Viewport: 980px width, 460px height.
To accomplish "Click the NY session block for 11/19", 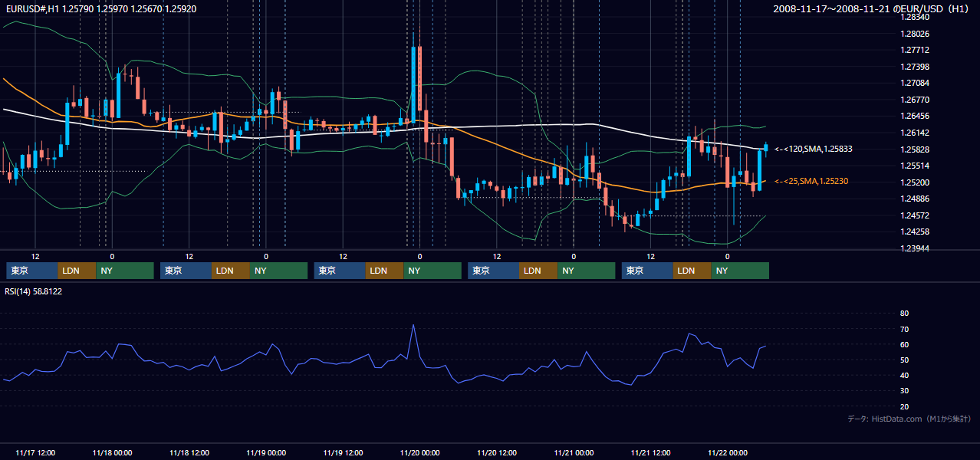I will point(432,271).
